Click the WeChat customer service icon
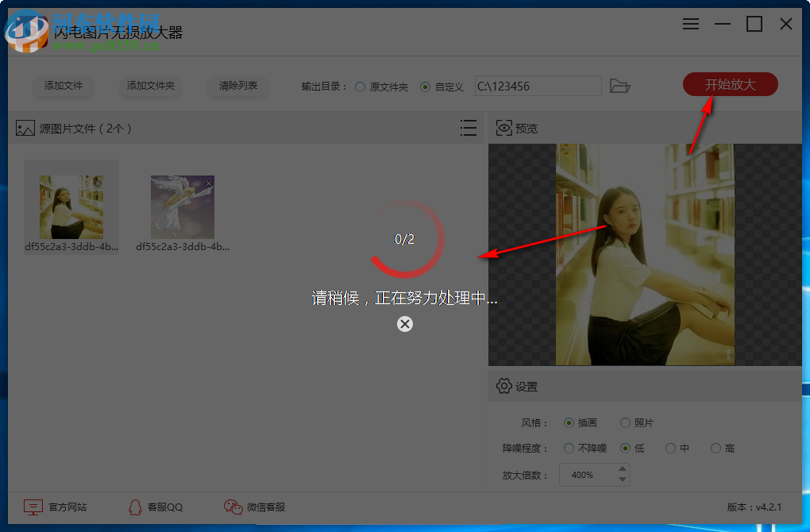 233,507
